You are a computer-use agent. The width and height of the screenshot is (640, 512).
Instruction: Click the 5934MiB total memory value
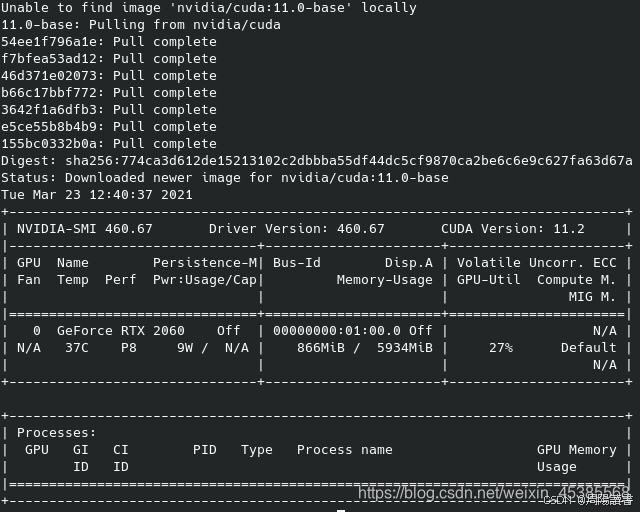[x=404, y=347]
